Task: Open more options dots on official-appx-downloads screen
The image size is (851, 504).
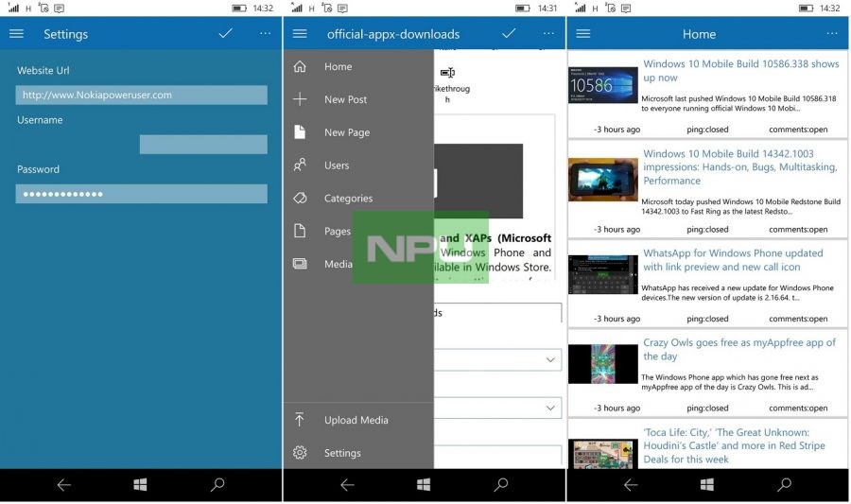Action: click(x=548, y=34)
